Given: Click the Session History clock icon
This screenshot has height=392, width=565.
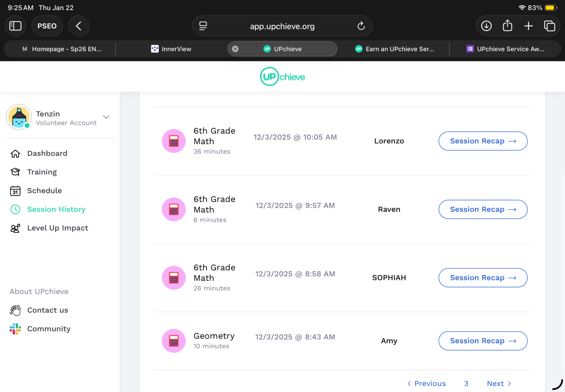Looking at the screenshot, I should click(15, 209).
